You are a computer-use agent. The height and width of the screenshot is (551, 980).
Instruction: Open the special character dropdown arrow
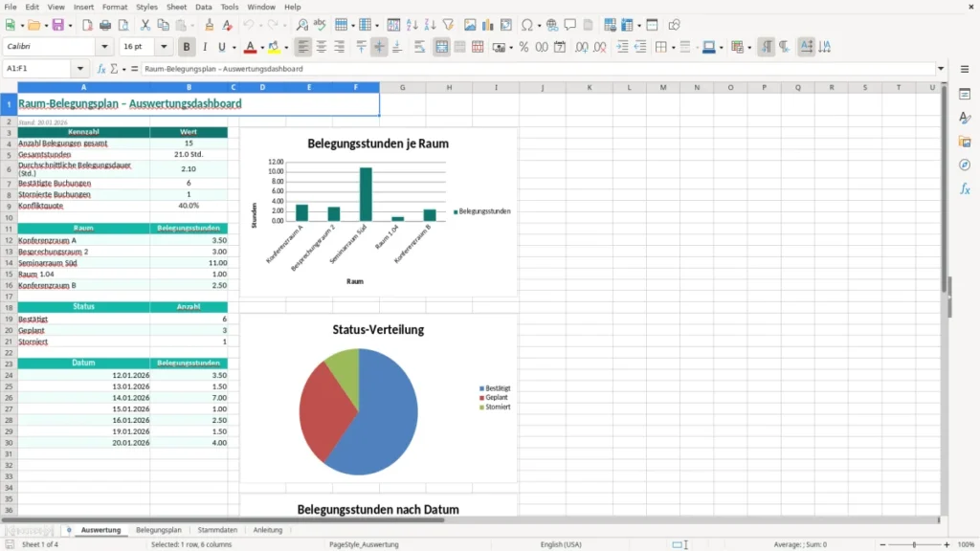(x=540, y=25)
